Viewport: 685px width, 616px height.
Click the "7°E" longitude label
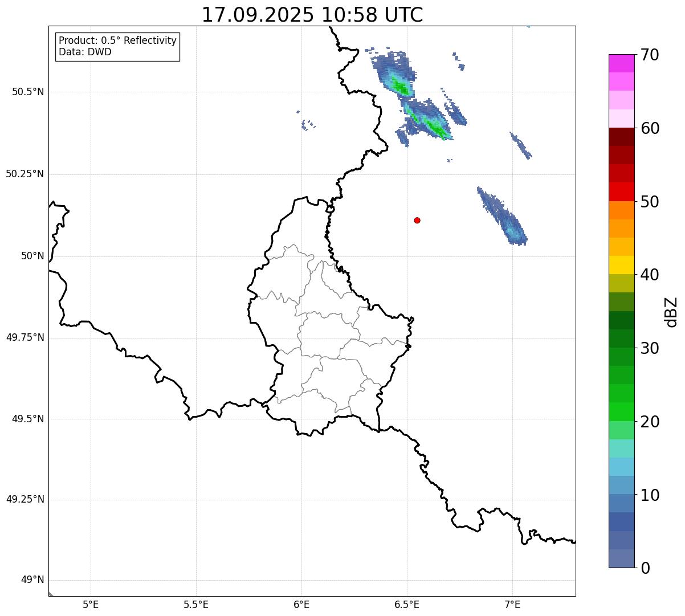[512, 605]
